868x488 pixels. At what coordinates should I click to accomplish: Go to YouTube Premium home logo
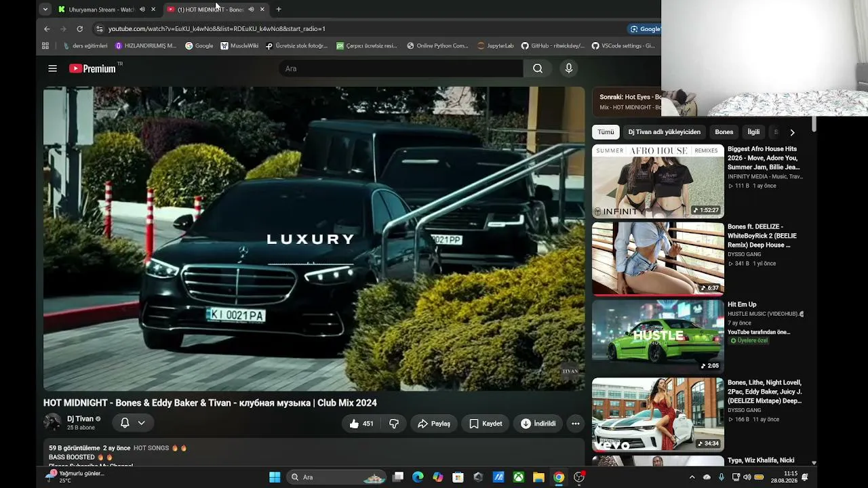92,68
